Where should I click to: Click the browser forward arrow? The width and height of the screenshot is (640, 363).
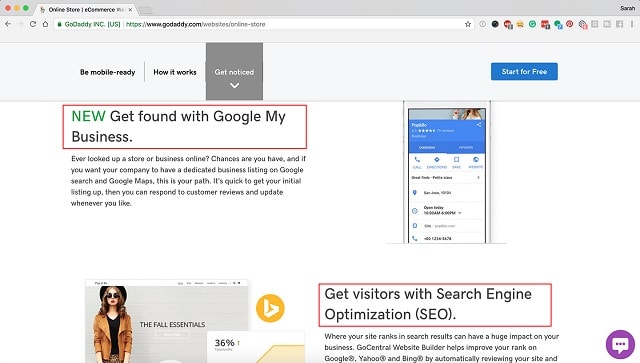point(20,24)
